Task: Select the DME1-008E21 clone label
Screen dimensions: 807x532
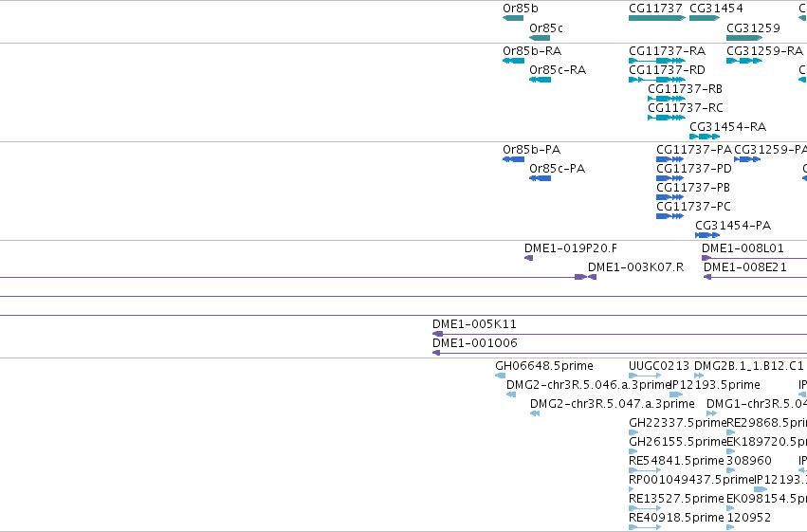Action: [x=744, y=267]
